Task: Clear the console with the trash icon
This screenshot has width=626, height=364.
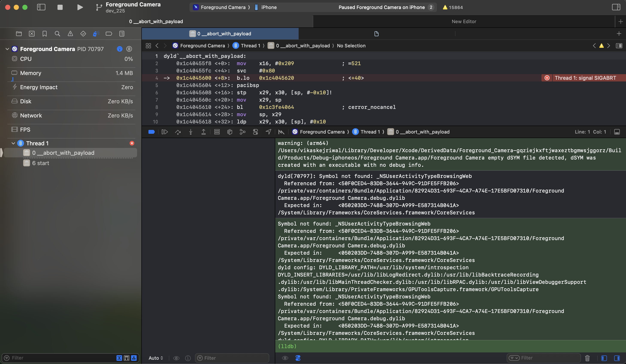Action: click(x=587, y=358)
